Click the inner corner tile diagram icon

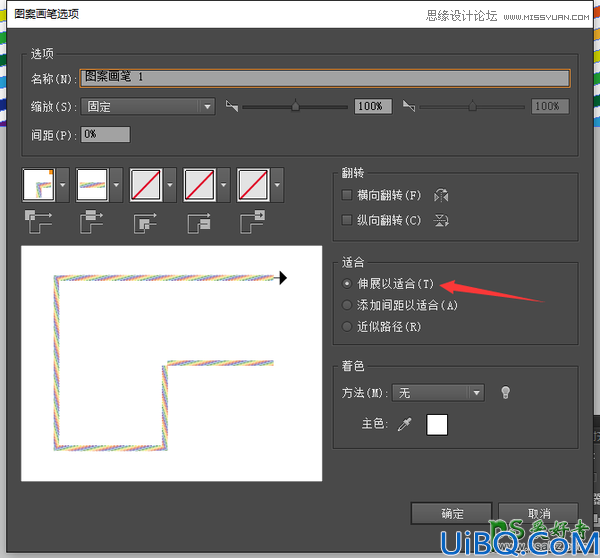coord(145,223)
